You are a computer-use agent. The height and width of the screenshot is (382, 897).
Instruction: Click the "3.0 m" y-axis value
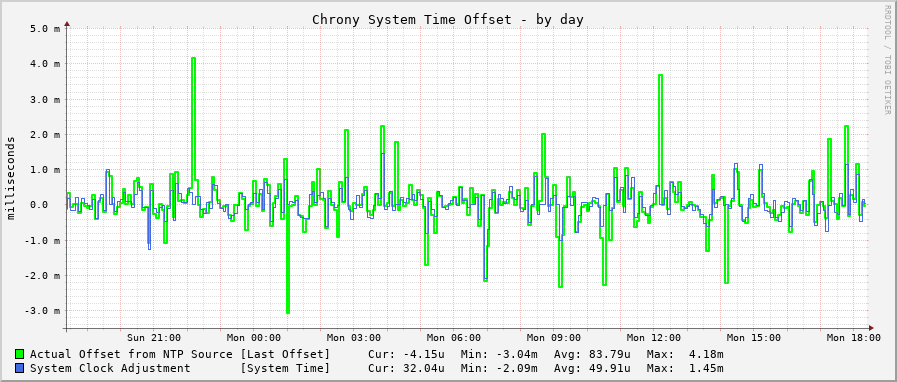click(45, 99)
